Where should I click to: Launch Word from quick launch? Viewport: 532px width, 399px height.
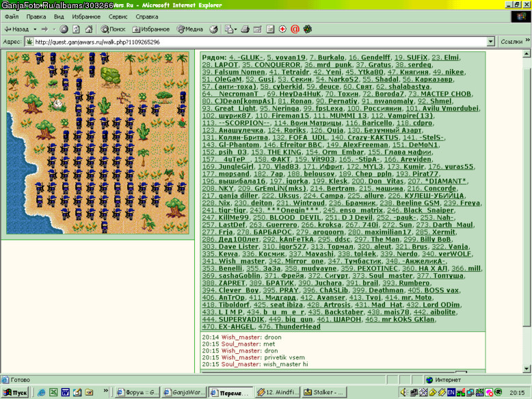tap(65, 393)
